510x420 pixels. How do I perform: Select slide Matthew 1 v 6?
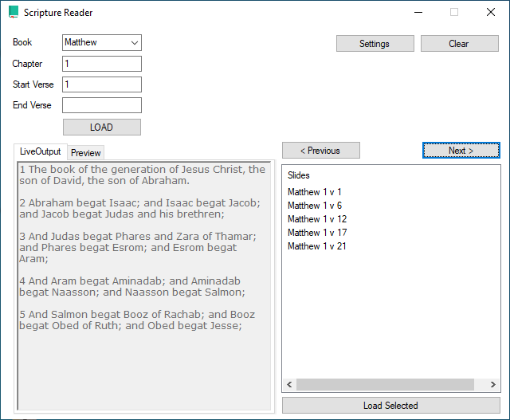[315, 206]
